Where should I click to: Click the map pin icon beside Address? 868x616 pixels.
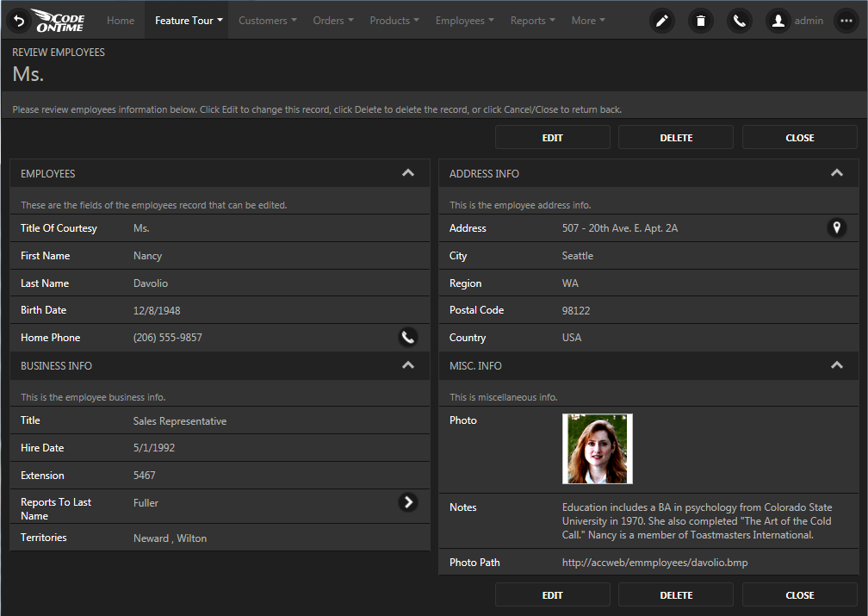click(x=836, y=227)
